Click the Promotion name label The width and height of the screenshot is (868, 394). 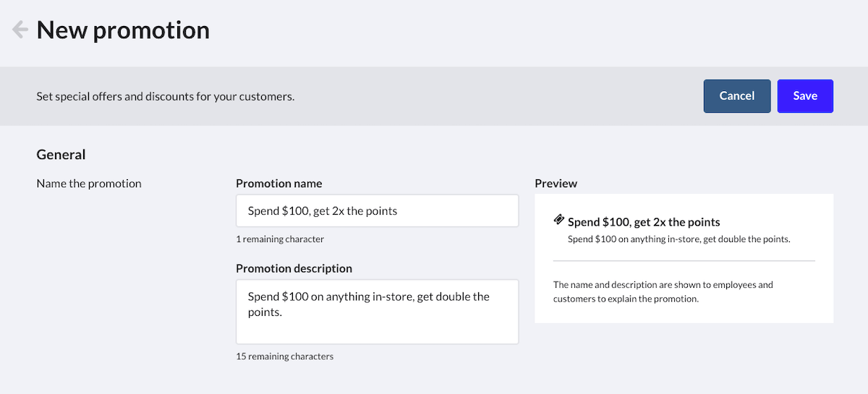coord(279,184)
